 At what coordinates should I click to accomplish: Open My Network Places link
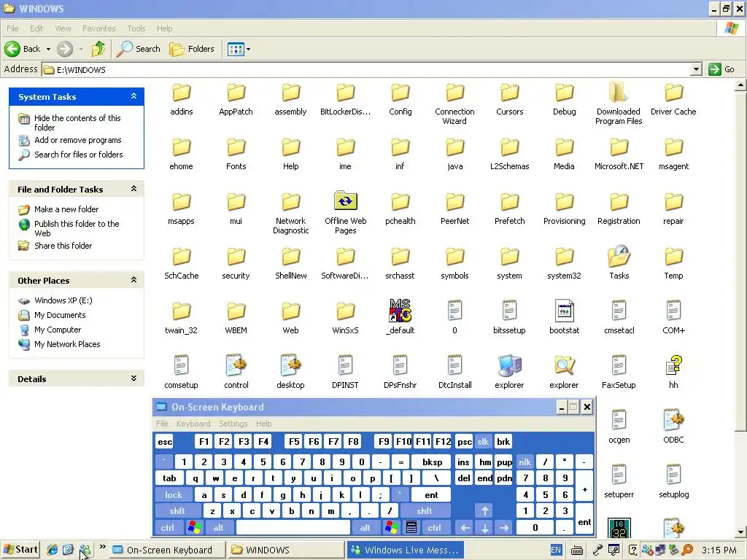click(x=67, y=344)
